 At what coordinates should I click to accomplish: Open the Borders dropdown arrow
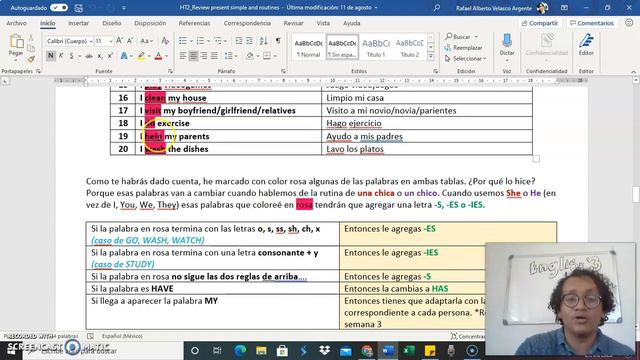[x=275, y=56]
